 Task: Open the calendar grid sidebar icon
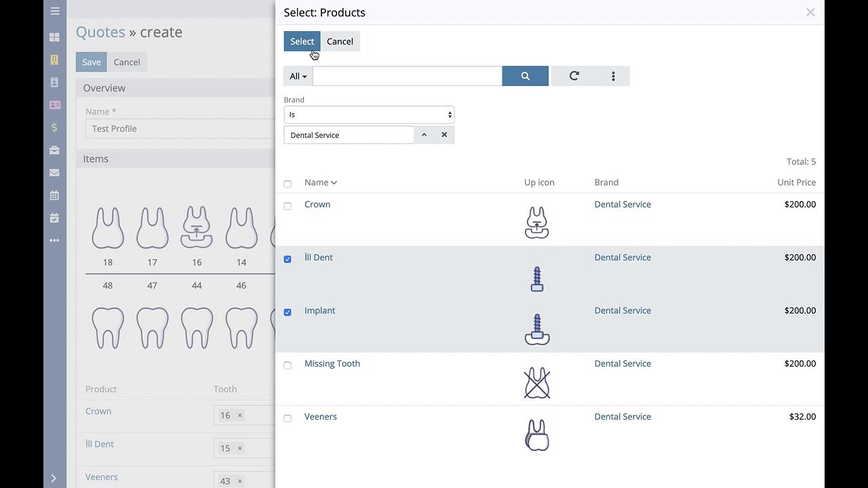[x=55, y=195]
